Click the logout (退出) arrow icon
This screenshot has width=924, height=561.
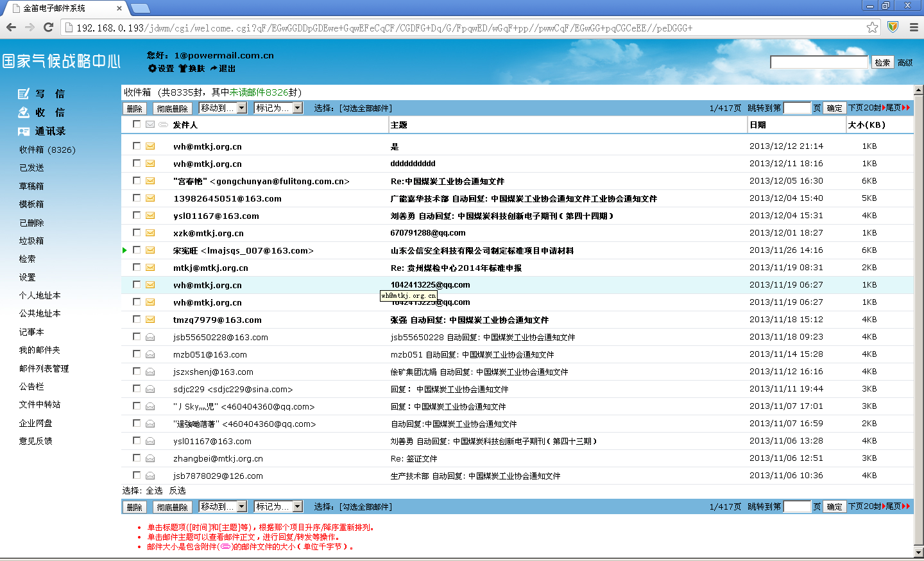click(x=214, y=68)
